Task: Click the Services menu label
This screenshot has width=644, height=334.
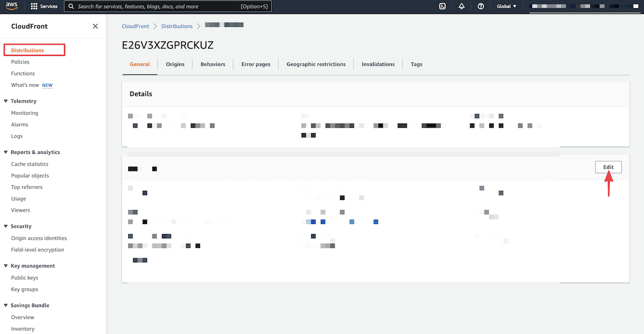Action: [x=49, y=6]
